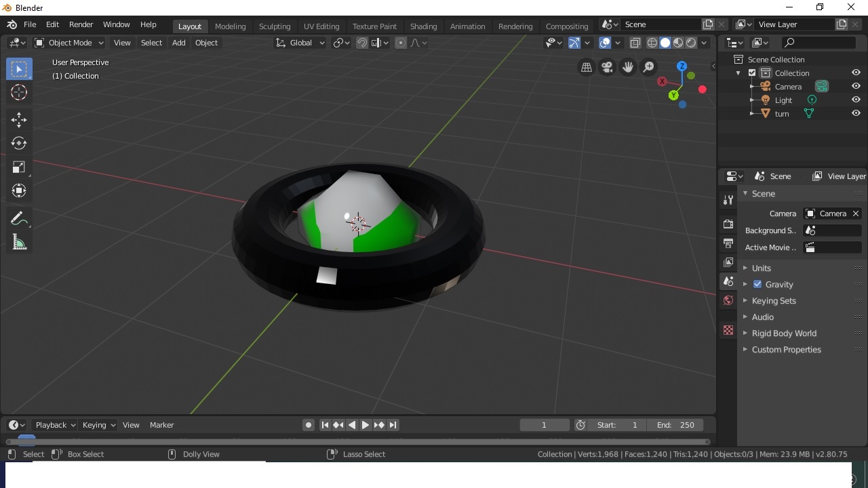Click the End frame field
Image resolution: width=868 pixels, height=488 pixels.
[x=675, y=425]
